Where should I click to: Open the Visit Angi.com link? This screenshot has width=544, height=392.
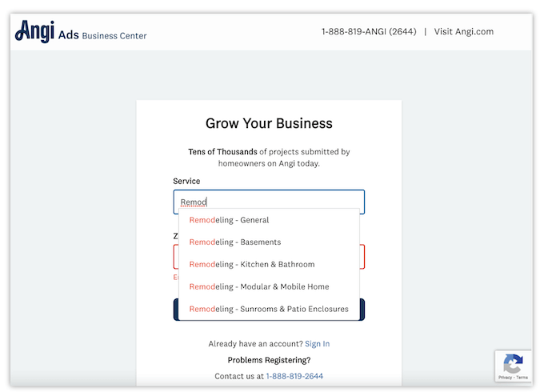click(463, 32)
